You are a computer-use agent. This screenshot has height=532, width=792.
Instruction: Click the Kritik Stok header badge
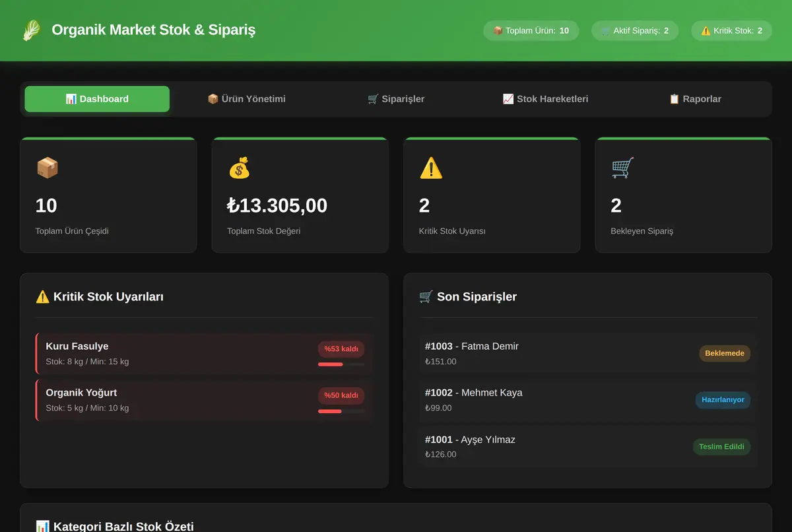pos(731,30)
